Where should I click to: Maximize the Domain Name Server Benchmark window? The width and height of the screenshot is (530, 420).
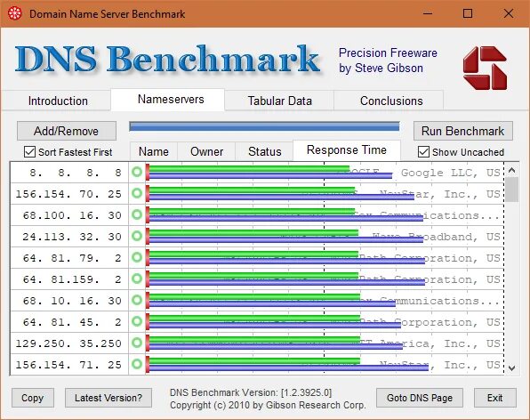[x=468, y=13]
